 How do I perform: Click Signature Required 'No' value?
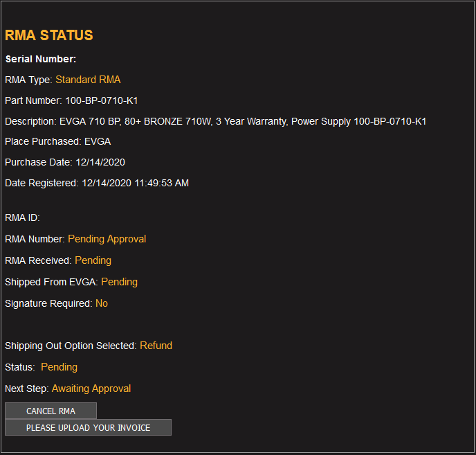click(102, 303)
